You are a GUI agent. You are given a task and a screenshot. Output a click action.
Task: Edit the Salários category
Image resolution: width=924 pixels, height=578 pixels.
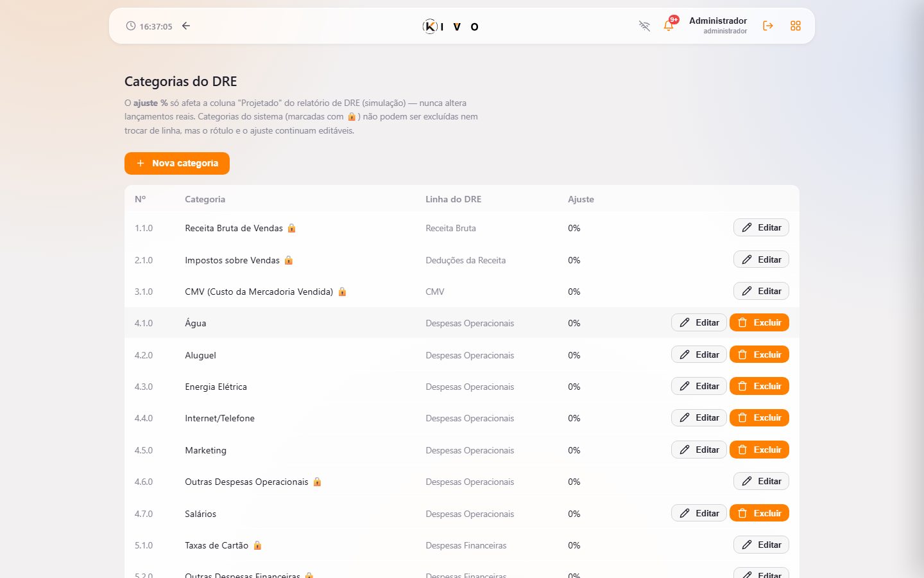coord(699,513)
